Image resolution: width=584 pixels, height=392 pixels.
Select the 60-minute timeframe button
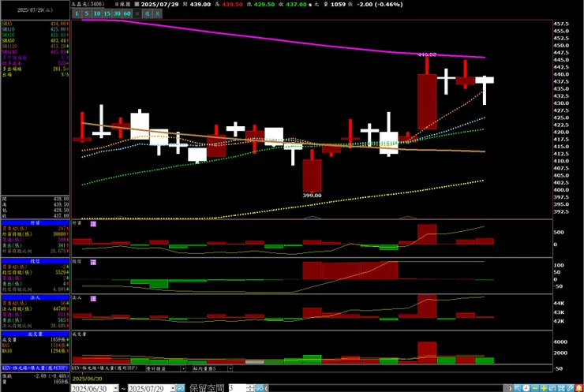tap(127, 13)
